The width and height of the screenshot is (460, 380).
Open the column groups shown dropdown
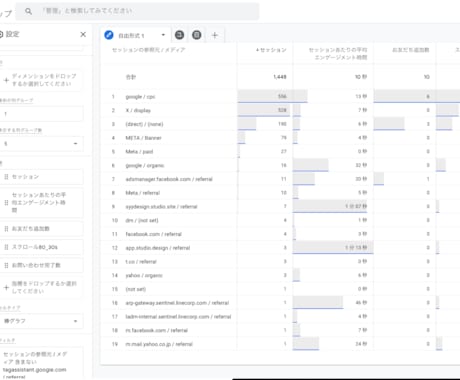(x=41, y=144)
